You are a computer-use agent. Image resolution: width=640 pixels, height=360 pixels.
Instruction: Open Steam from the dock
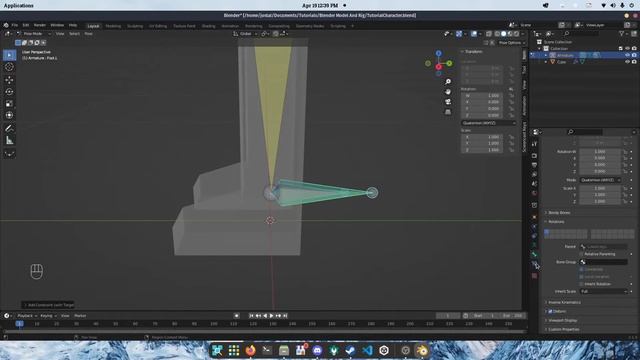[x=350, y=350]
